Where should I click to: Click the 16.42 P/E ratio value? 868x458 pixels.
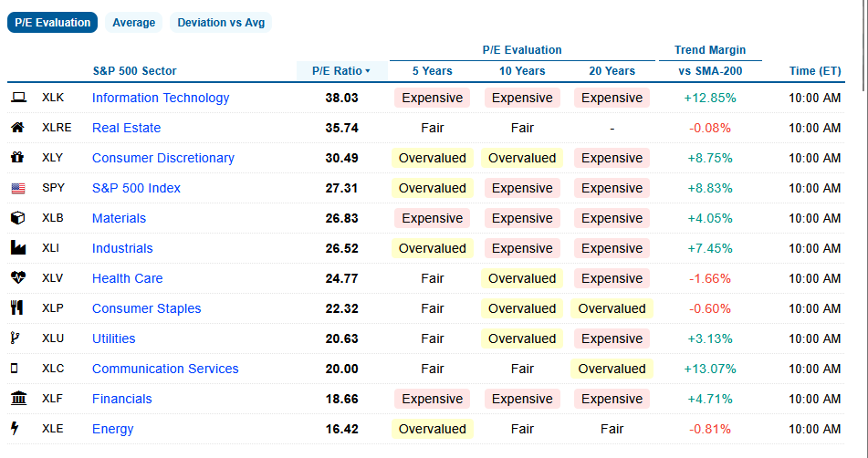tap(341, 429)
